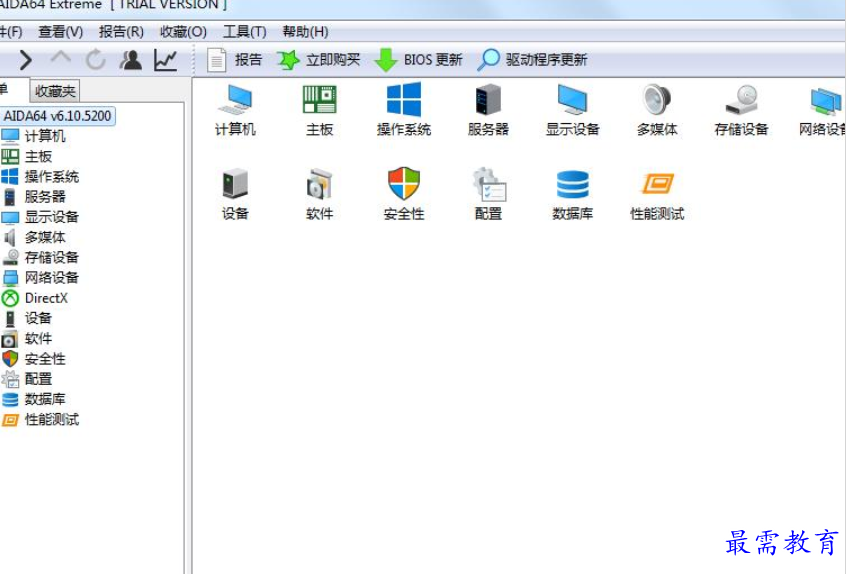
Task: Open the 设备 devices icon in main pane
Action: click(x=235, y=194)
